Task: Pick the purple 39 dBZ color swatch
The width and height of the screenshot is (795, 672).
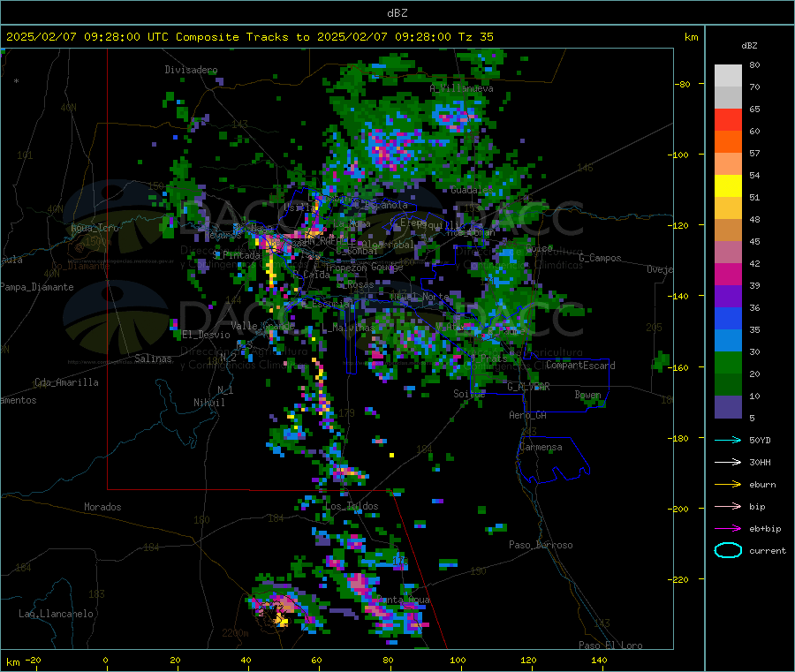Action: (x=728, y=297)
